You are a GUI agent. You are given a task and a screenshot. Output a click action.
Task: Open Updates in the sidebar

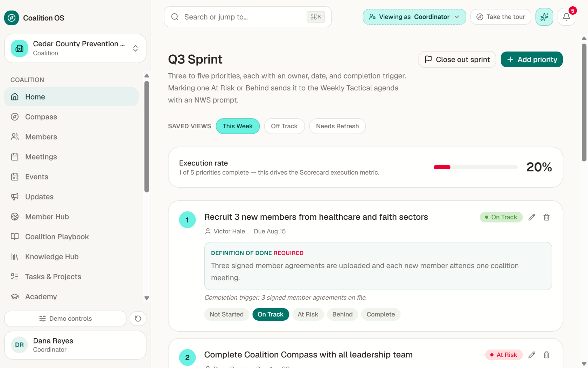point(71,197)
